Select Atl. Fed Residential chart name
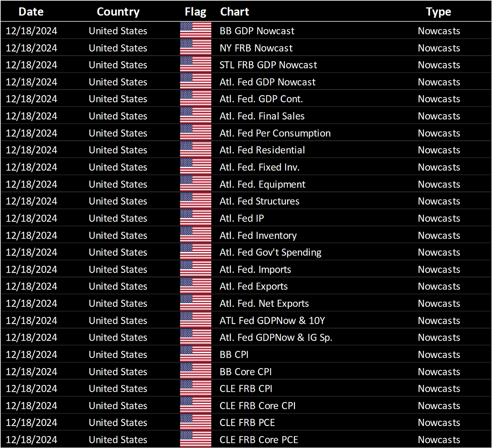Screen dimensions: 493x448 [x=262, y=150]
